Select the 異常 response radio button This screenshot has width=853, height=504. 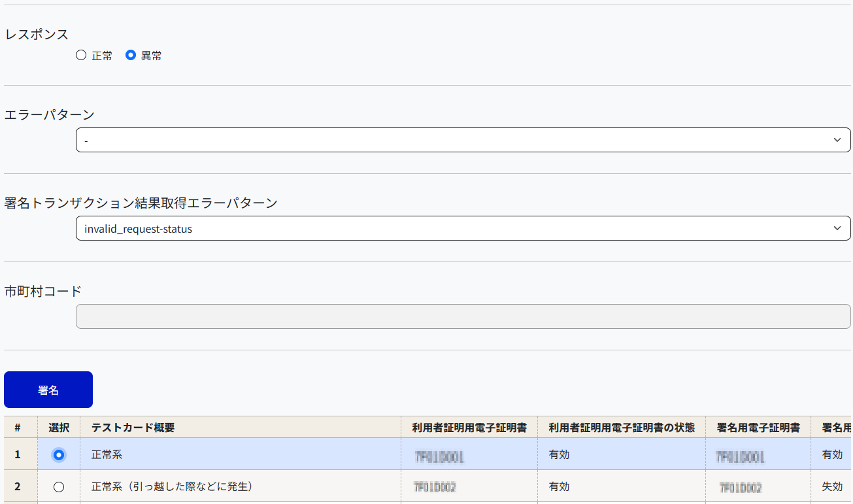point(131,56)
